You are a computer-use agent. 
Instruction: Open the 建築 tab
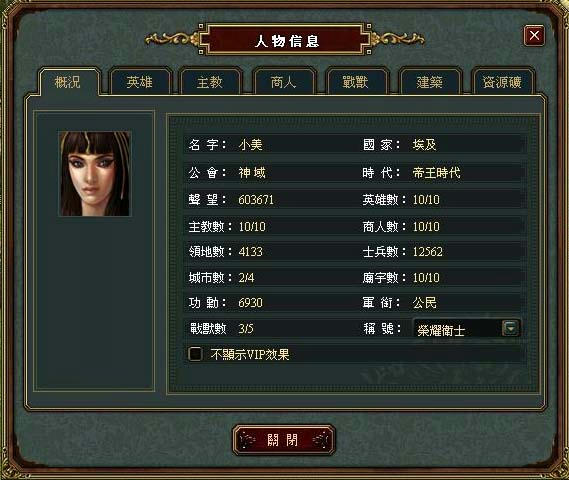430,82
